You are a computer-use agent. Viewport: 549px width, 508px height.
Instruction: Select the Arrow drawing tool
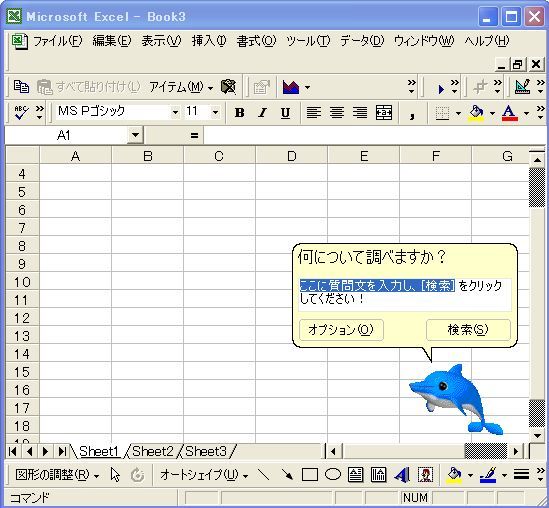pyautogui.click(x=287, y=475)
